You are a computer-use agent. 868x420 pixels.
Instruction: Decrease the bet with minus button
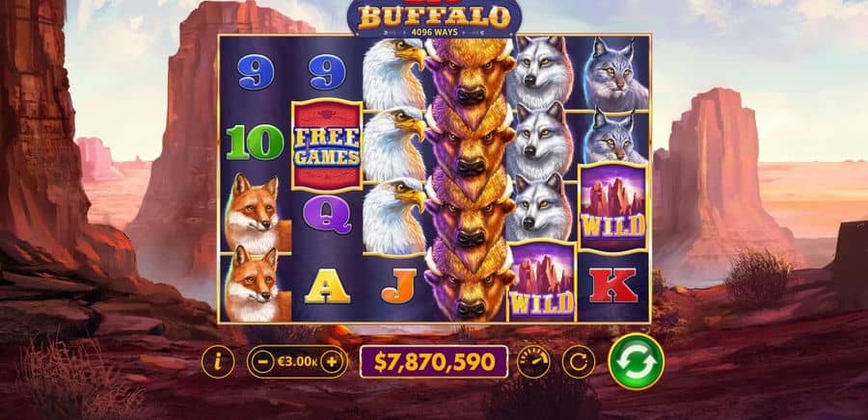tap(261, 362)
